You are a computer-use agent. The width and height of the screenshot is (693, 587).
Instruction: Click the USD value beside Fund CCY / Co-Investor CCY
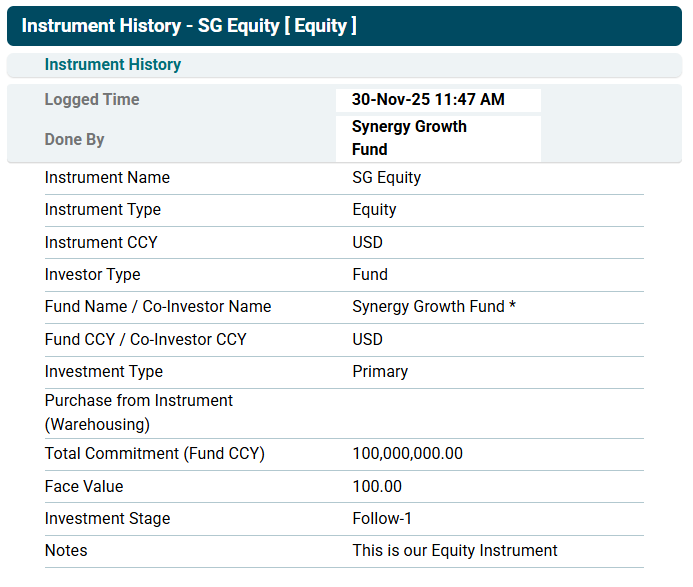367,340
